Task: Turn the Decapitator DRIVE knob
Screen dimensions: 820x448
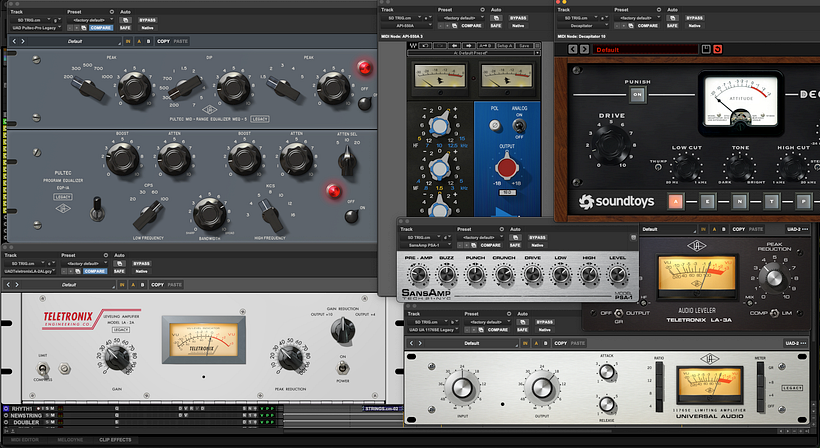Action: (612, 143)
